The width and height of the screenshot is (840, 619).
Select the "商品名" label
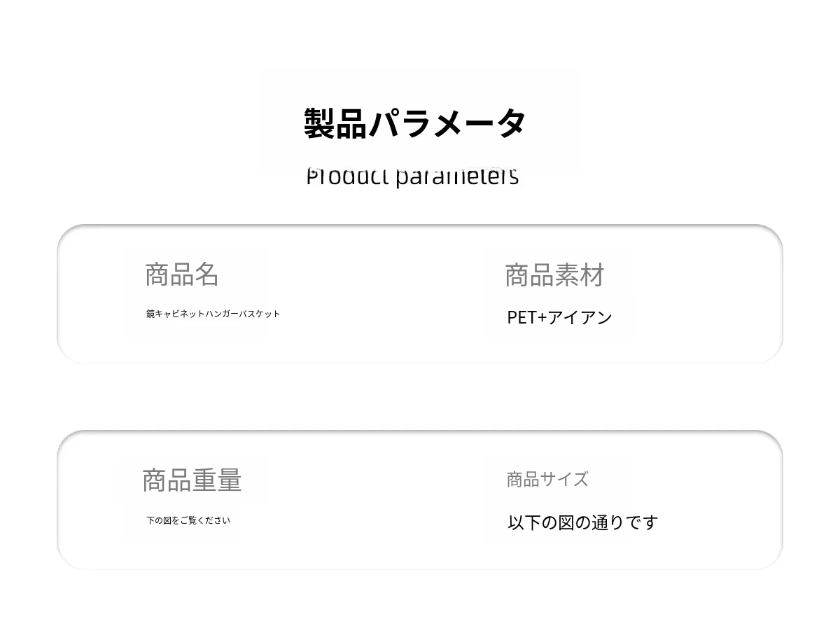(x=182, y=274)
